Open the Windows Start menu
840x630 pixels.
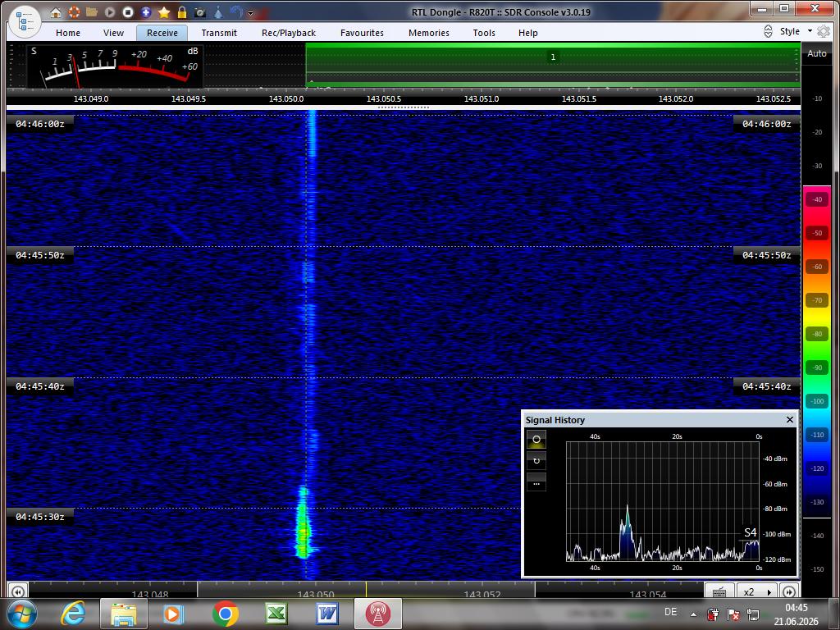pyautogui.click(x=22, y=614)
